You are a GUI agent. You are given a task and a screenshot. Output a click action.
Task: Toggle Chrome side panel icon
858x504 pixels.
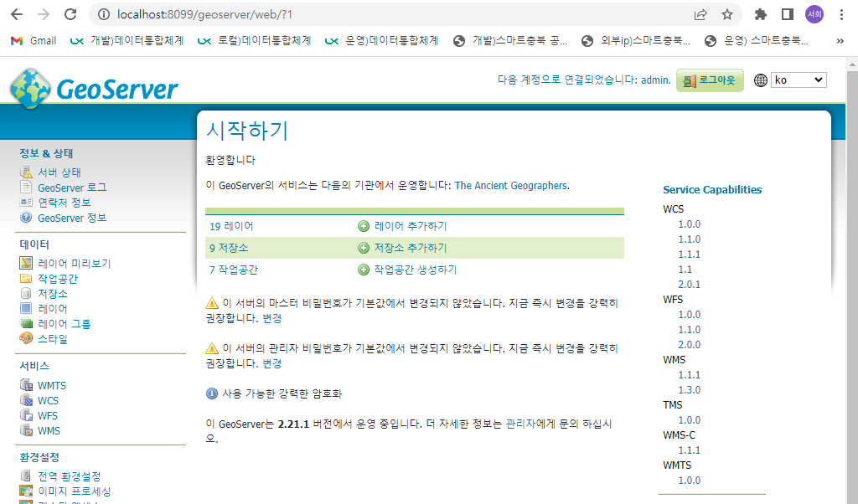point(788,14)
